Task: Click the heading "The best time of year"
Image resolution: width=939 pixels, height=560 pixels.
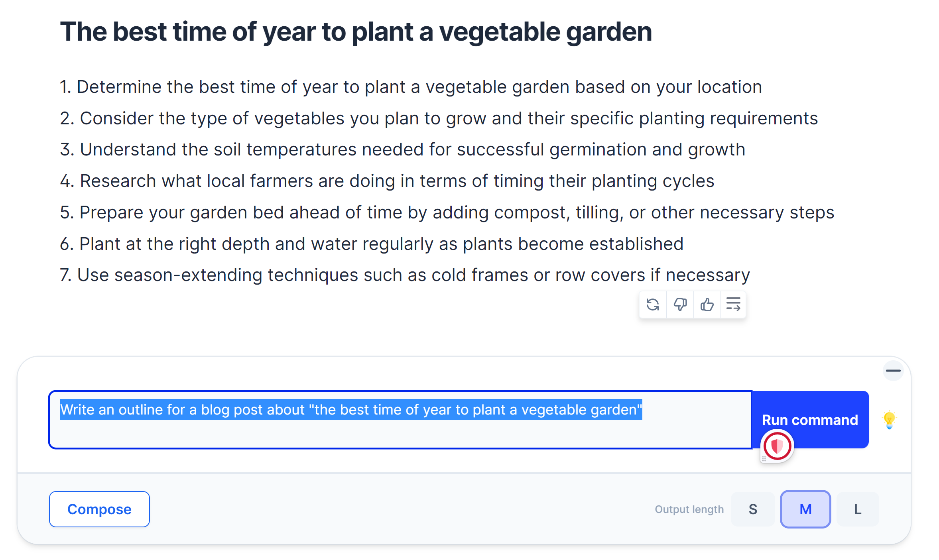Action: coord(356,32)
